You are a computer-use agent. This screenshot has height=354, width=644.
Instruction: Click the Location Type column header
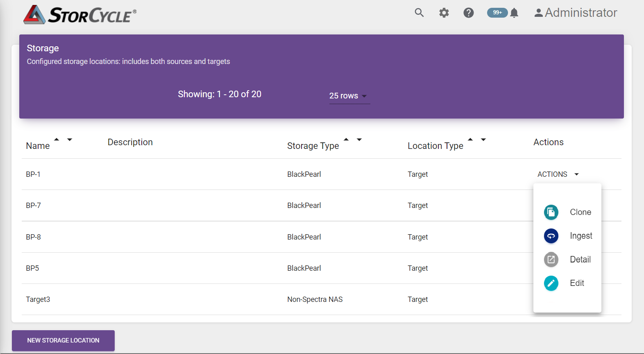(x=435, y=146)
